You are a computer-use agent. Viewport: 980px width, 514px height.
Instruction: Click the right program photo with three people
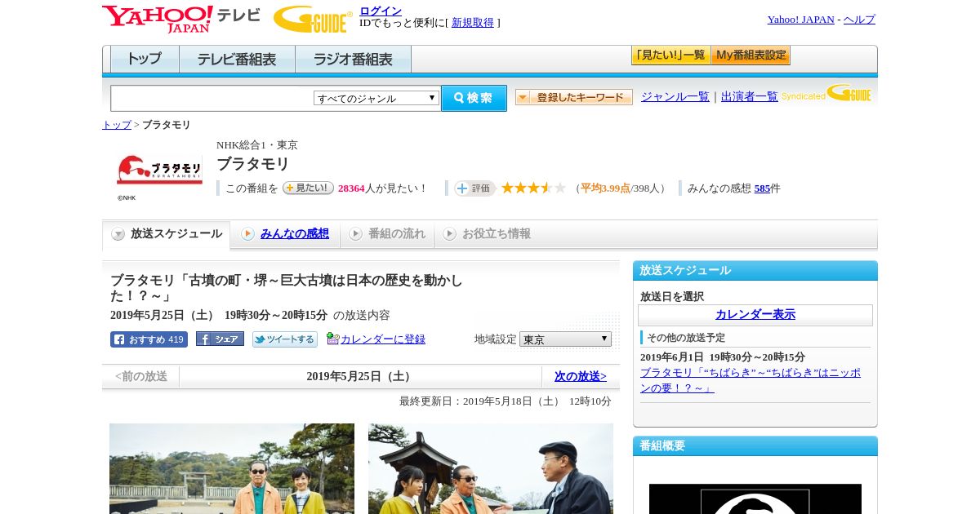(x=491, y=468)
